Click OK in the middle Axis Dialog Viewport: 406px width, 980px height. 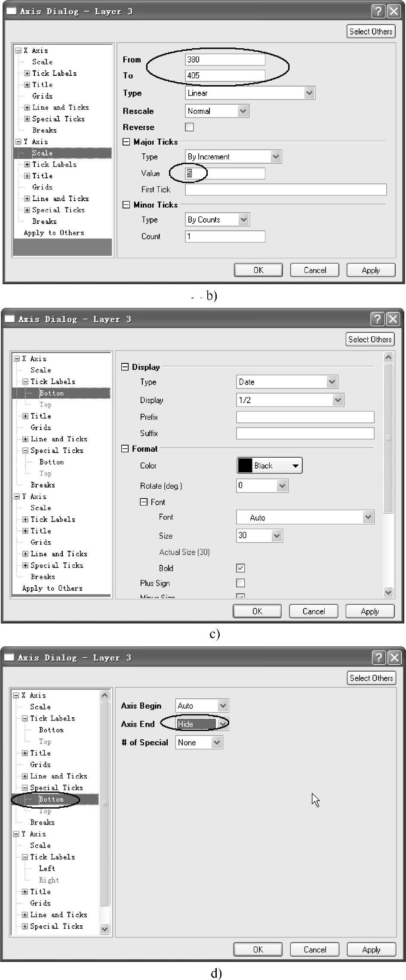point(257,611)
